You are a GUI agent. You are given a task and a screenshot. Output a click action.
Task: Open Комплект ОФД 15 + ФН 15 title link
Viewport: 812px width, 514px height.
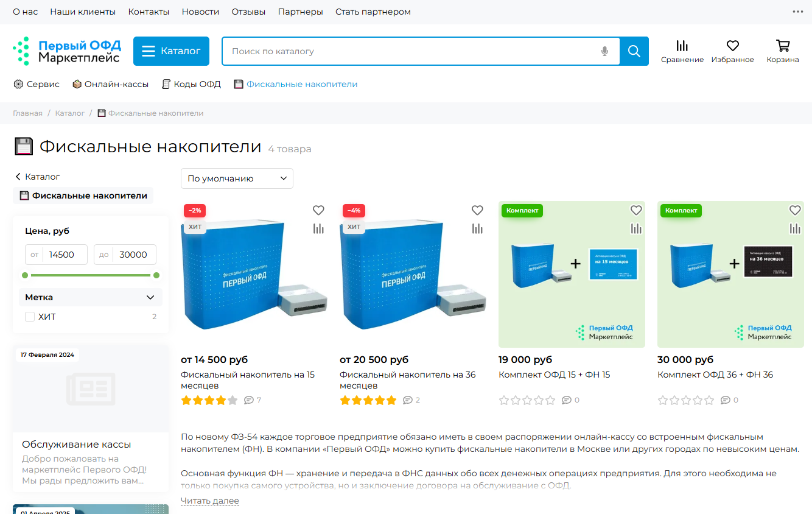click(554, 375)
